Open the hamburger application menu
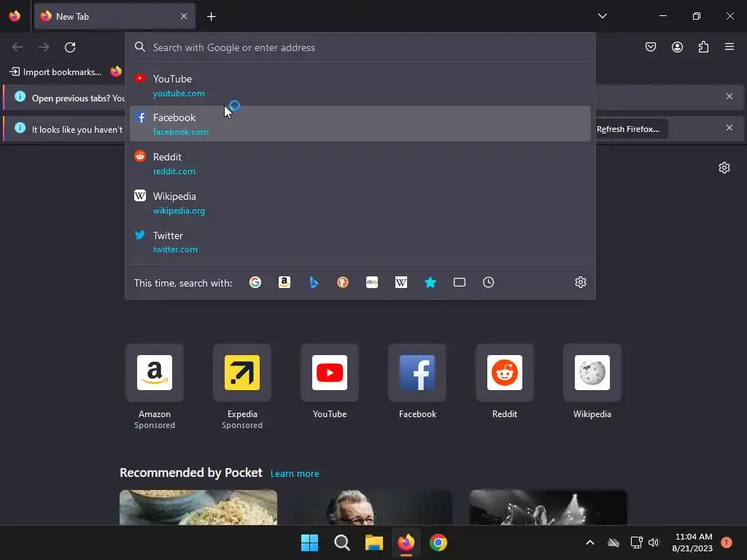This screenshot has height=560, width=747. pos(729,47)
